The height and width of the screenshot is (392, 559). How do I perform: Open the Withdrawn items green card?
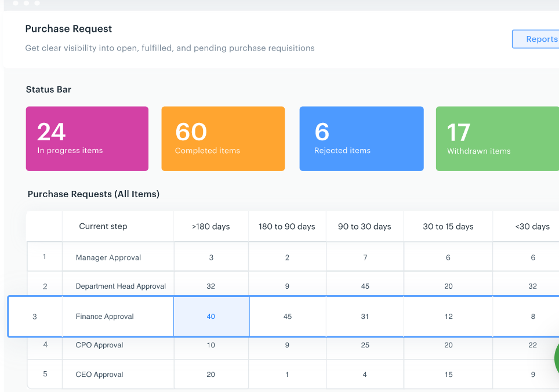[498, 139]
